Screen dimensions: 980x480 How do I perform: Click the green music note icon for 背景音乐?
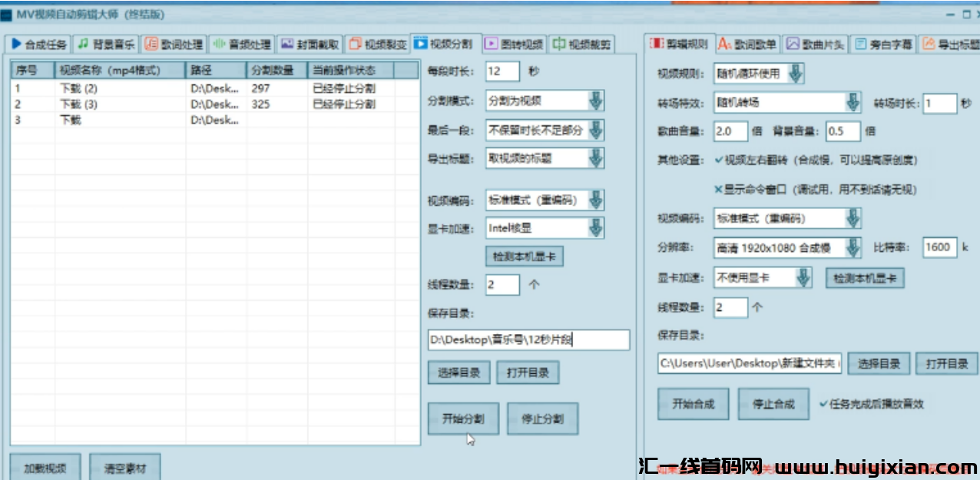tap(83, 44)
